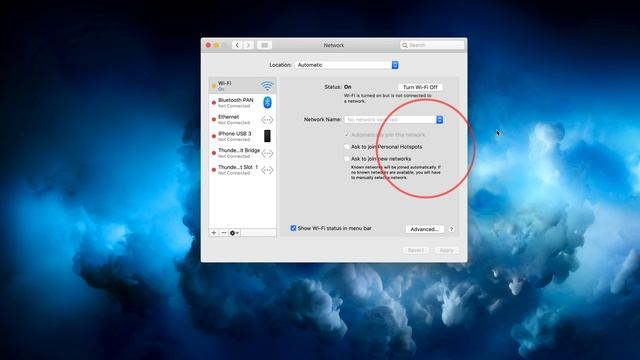Click the Ethernet arrows icon
Image resolution: width=640 pixels, height=360 pixels.
[x=267, y=120]
